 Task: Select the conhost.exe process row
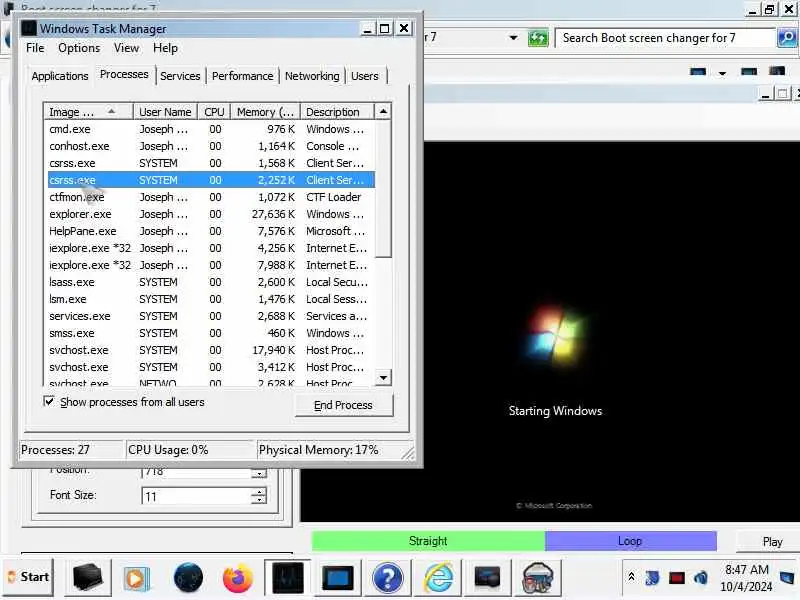[210, 146]
